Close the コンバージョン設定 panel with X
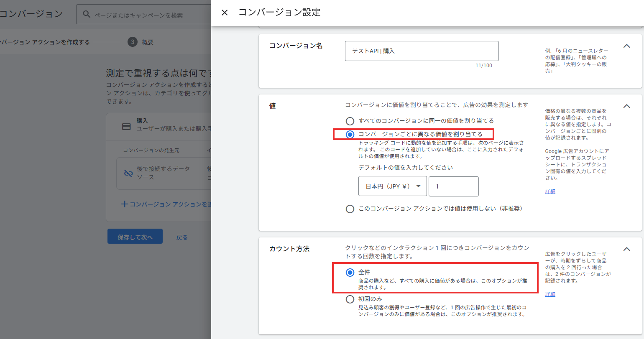 [x=225, y=13]
